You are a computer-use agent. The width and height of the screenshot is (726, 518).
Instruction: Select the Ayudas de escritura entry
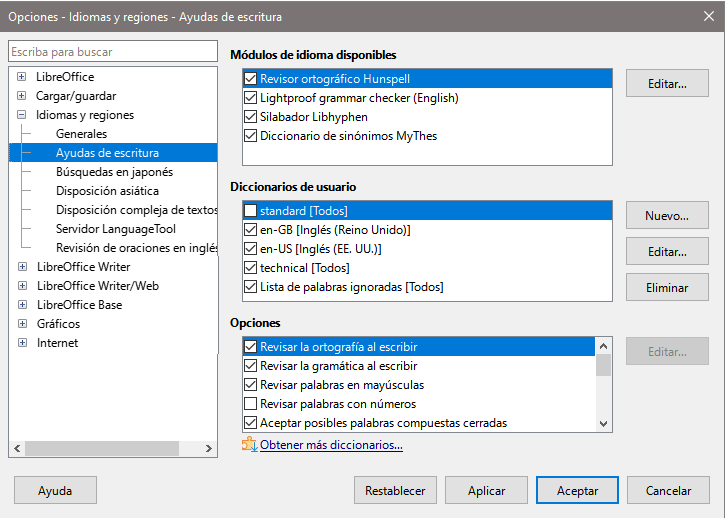point(107,153)
